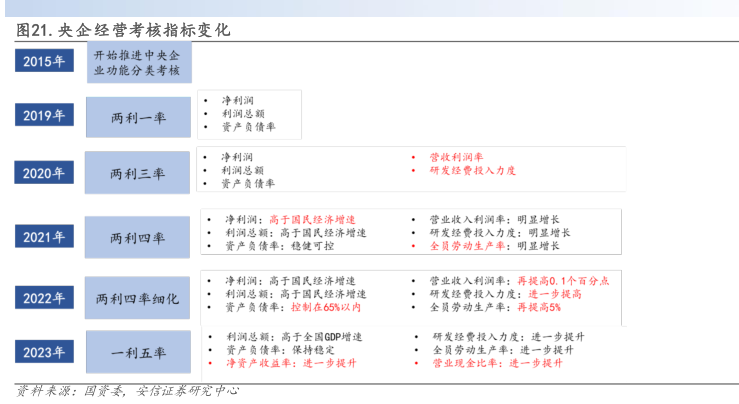Click the red 再提高0.1个百分点 text

(562, 281)
